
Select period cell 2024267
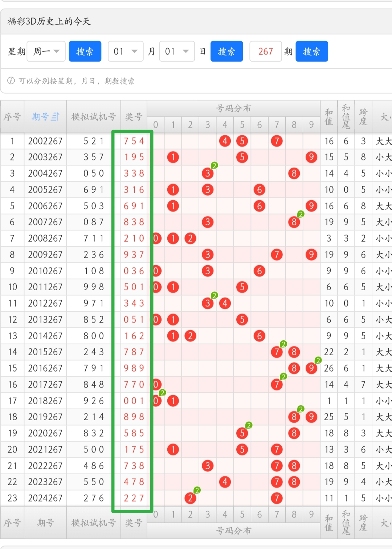tap(45, 498)
